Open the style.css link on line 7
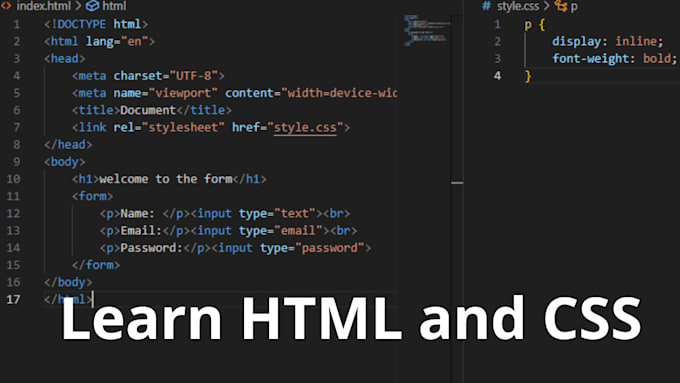Image resolution: width=680 pixels, height=383 pixels. pos(305,128)
